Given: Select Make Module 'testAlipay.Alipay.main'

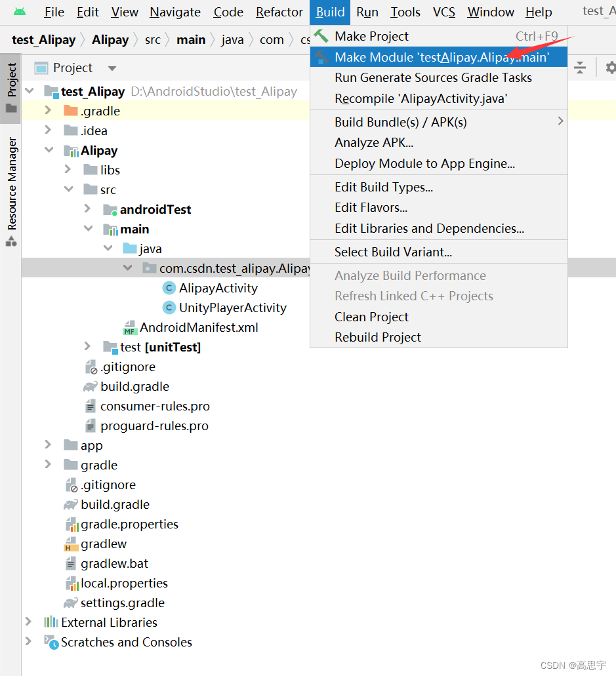Looking at the screenshot, I should point(439,57).
